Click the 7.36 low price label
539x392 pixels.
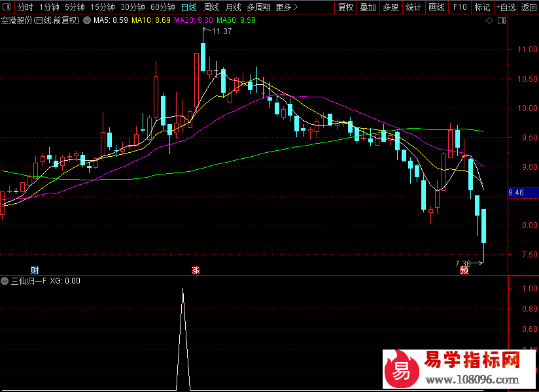(x=463, y=264)
